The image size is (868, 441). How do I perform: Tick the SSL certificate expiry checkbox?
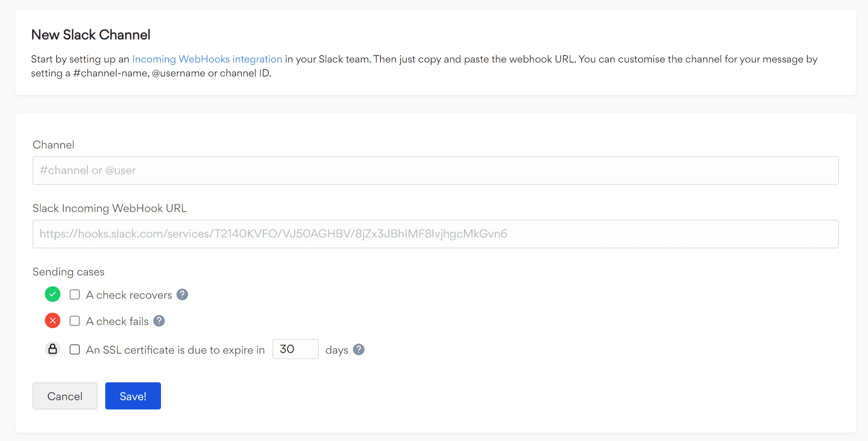[x=75, y=350]
